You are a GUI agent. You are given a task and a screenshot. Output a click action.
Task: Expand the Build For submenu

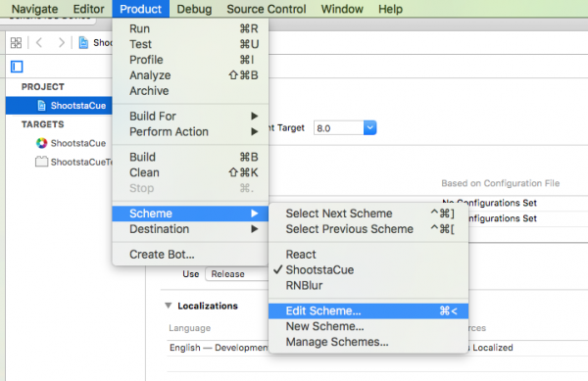point(190,117)
